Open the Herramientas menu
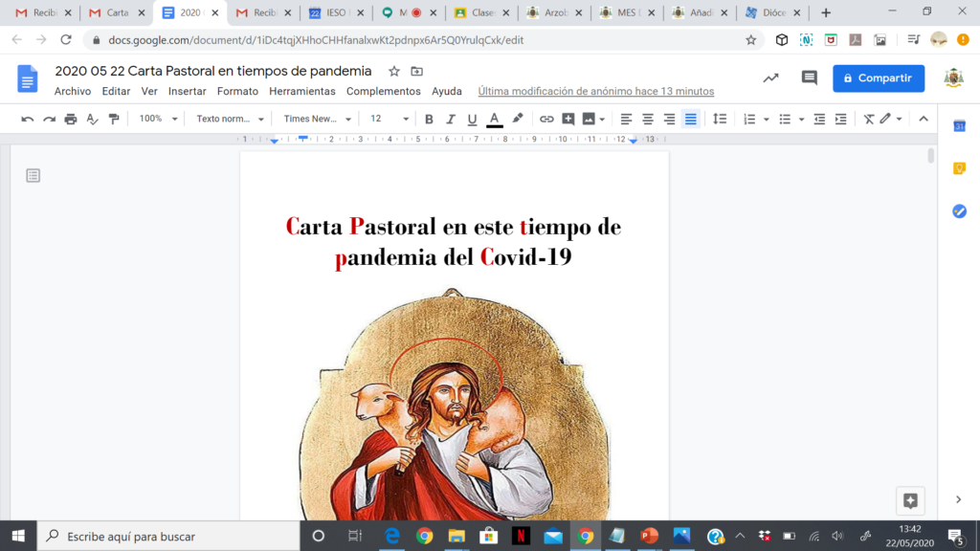The image size is (980, 551). [301, 91]
